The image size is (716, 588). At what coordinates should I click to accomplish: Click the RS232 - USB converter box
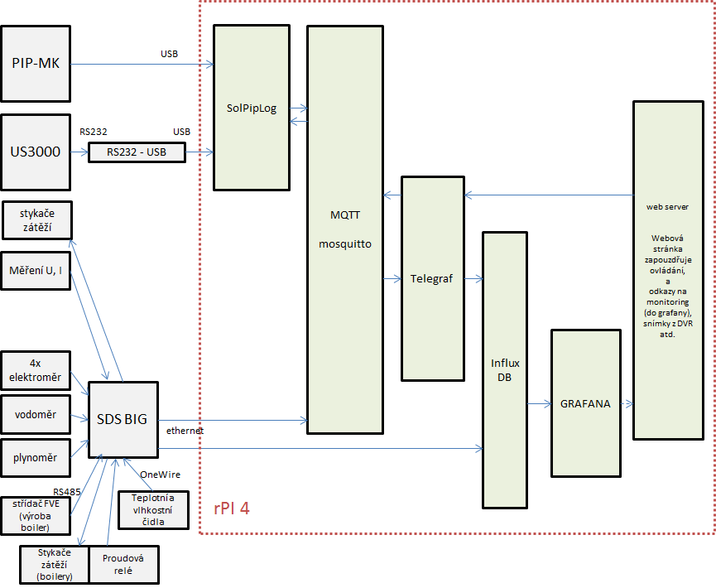point(137,152)
